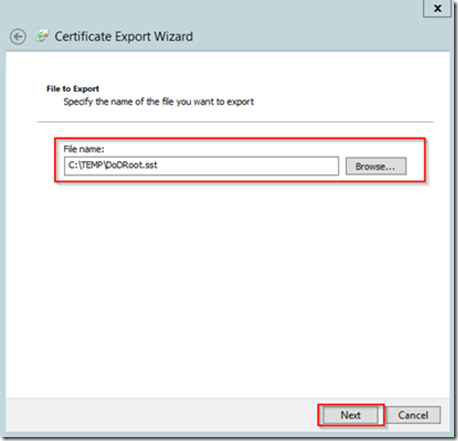The width and height of the screenshot is (458, 441).
Task: Focus the File name path input box
Action: click(201, 166)
